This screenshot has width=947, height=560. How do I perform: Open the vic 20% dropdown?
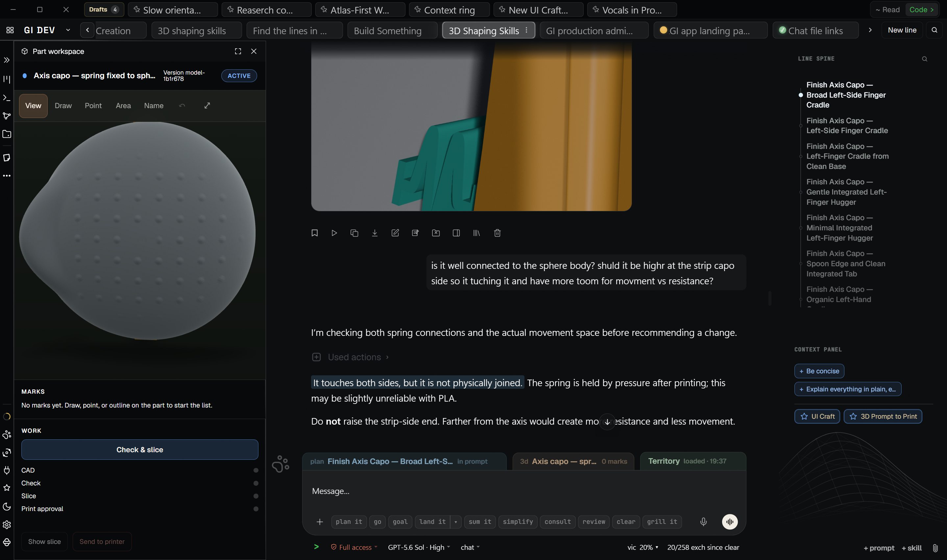(x=643, y=547)
